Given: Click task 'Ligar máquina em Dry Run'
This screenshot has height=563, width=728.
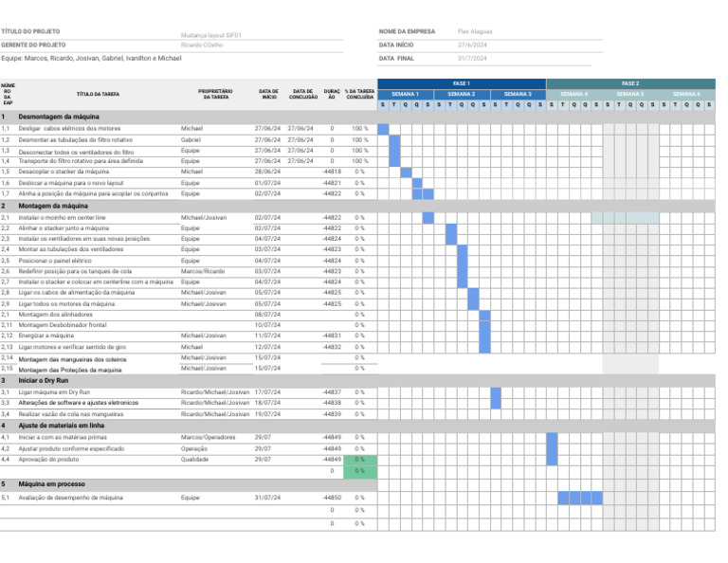Looking at the screenshot, I should coord(54,392).
